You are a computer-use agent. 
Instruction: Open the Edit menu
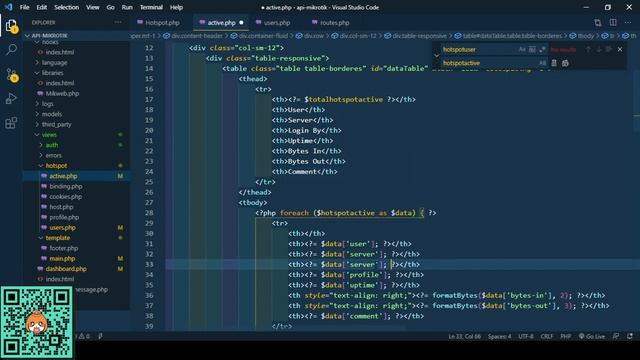42,7
